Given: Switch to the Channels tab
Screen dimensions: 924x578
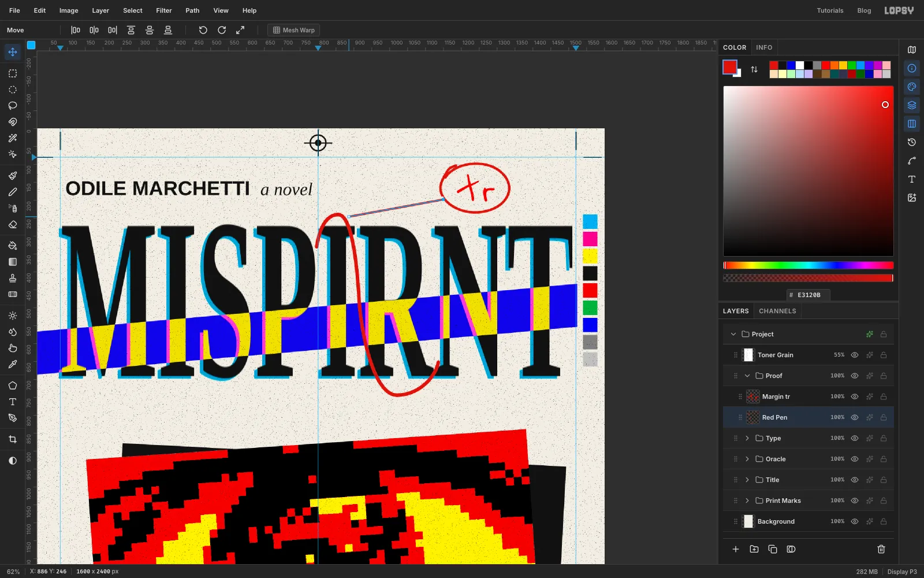Looking at the screenshot, I should point(777,311).
